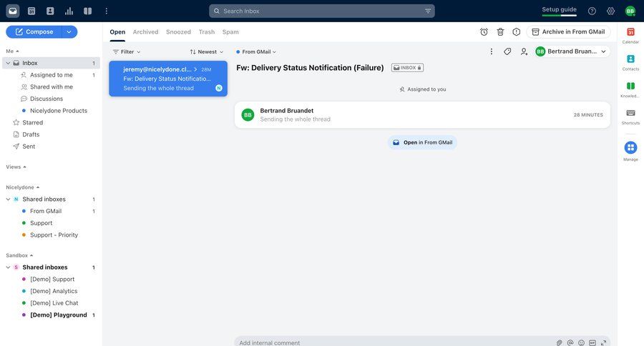Expand the comment box with arrows icon
This screenshot has width=644, height=346.
pos(603,342)
